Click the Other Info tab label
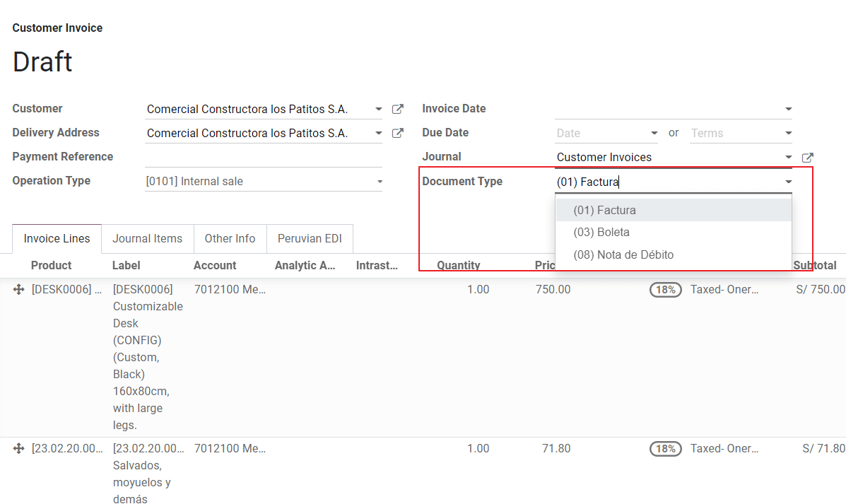 (230, 238)
